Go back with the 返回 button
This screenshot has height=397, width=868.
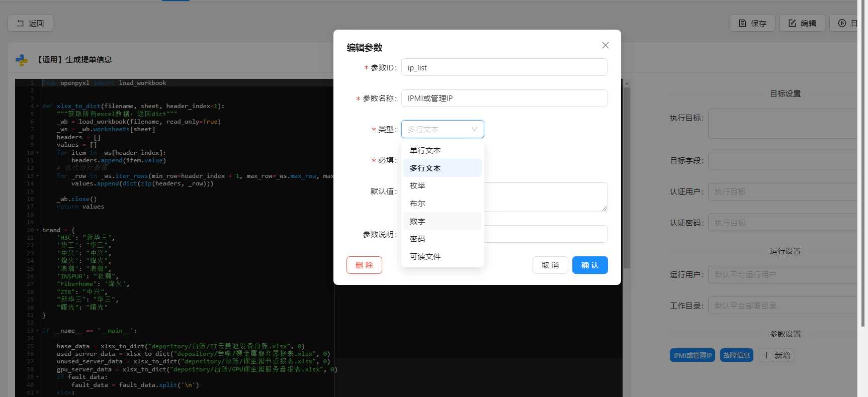click(30, 23)
